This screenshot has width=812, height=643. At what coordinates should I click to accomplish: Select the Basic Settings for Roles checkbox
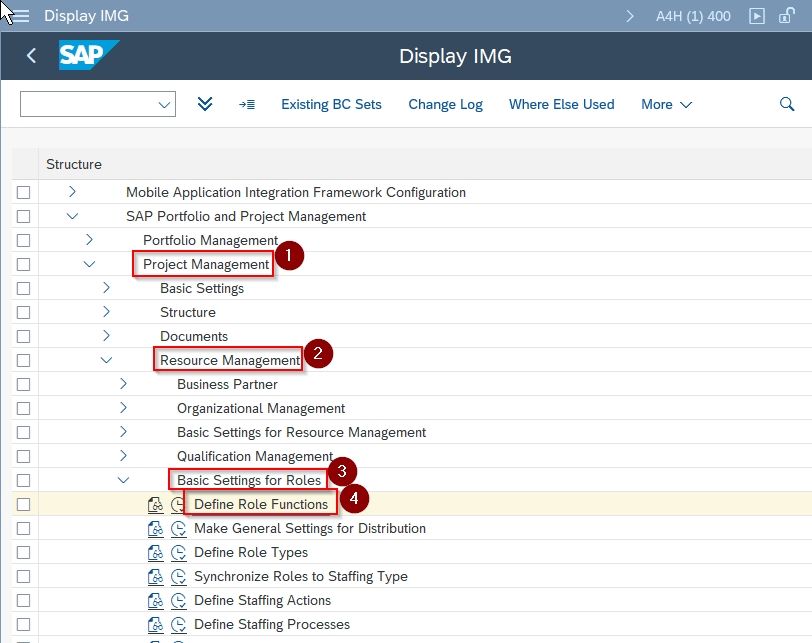pyautogui.click(x=23, y=480)
